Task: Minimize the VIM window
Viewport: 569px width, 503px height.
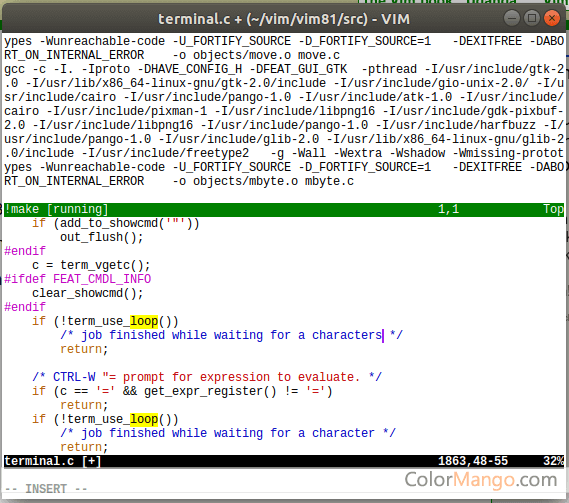Action: (x=512, y=18)
